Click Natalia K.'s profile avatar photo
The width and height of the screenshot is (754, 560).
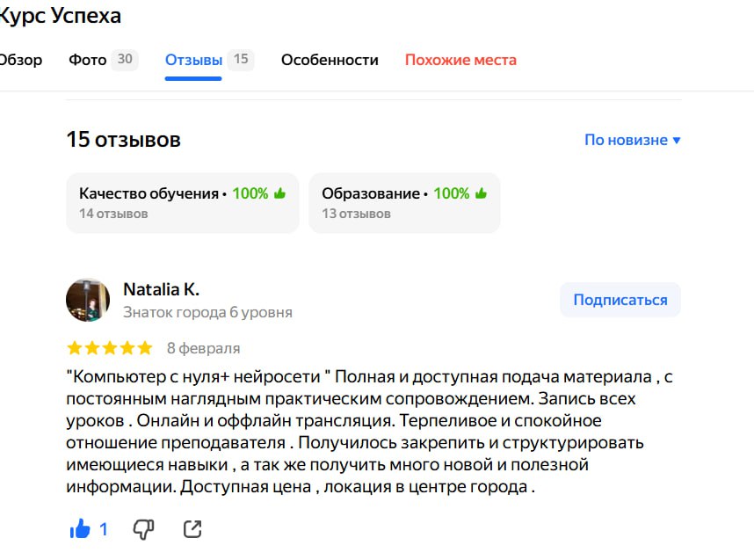(x=88, y=299)
